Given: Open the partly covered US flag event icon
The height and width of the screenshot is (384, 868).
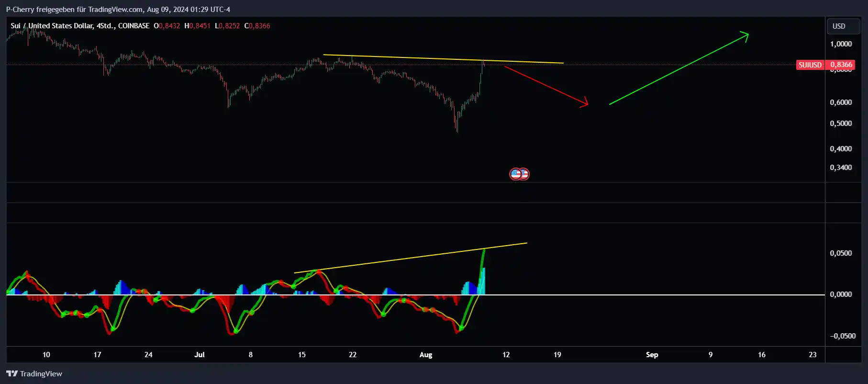Looking at the screenshot, I should (526, 174).
